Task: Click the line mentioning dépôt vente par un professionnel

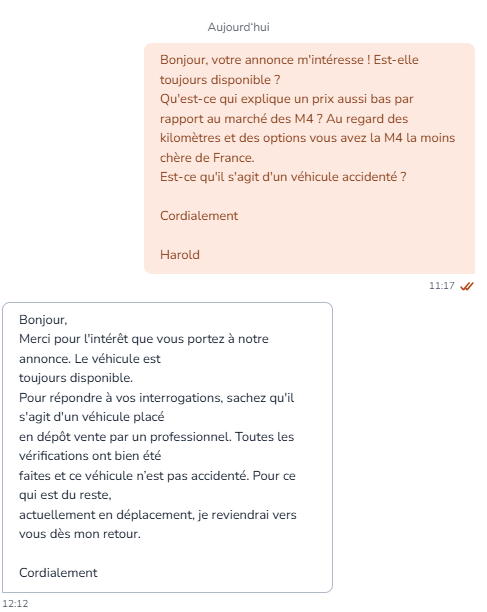Action: tap(156, 437)
